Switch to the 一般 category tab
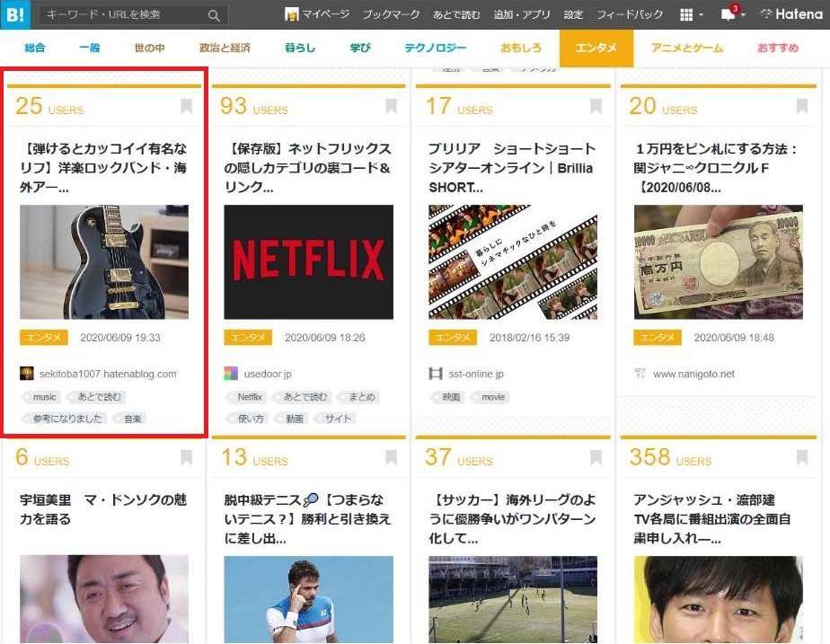Image resolution: width=830 pixels, height=644 pixels. pos(90,48)
